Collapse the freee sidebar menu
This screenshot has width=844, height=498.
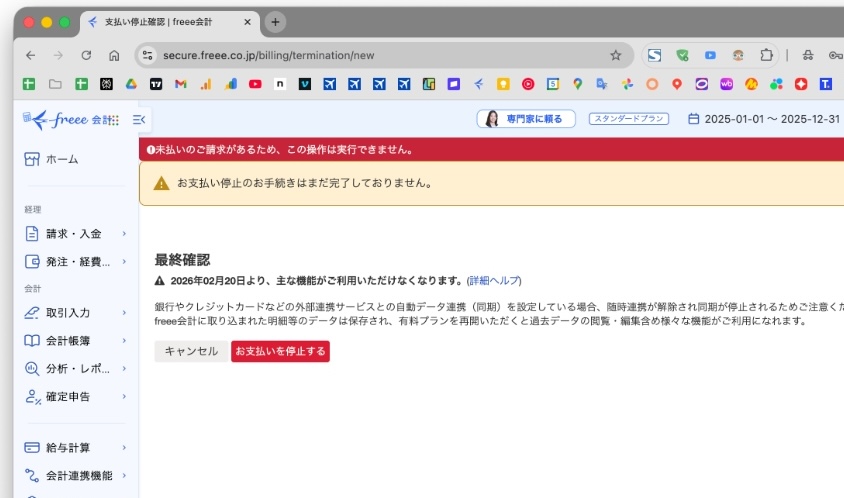pos(139,120)
